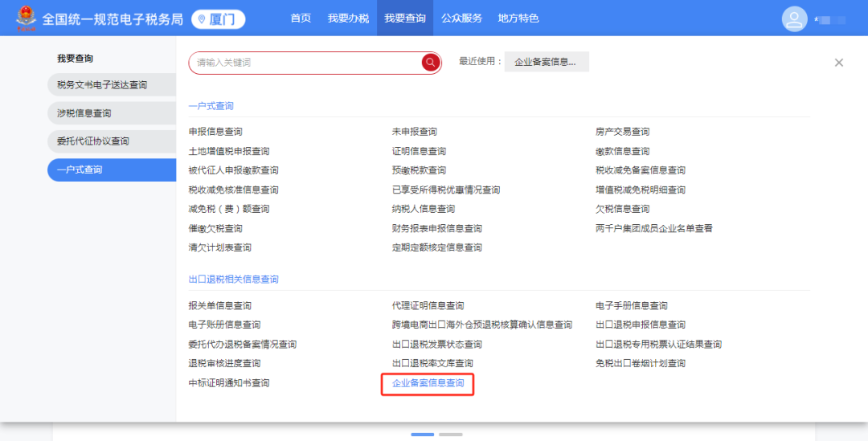This screenshot has height=441, width=868.
Task: Click the second carousel indicator bar
Action: click(x=451, y=435)
